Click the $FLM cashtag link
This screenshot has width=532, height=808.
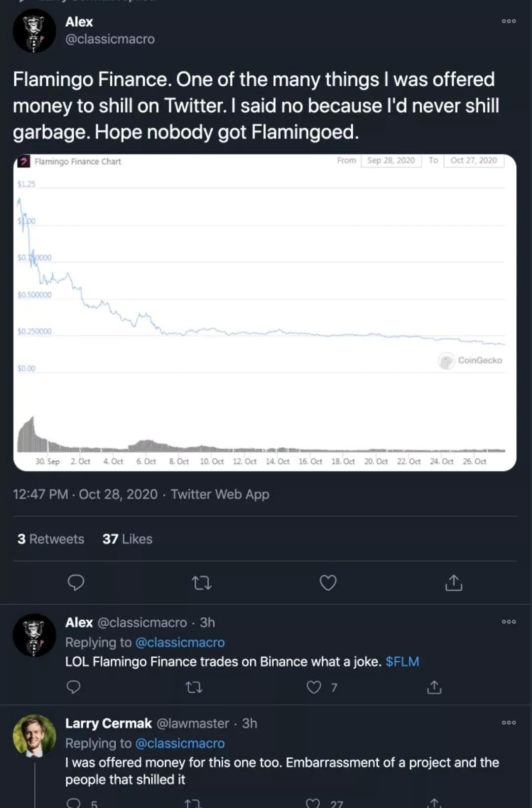point(402,662)
